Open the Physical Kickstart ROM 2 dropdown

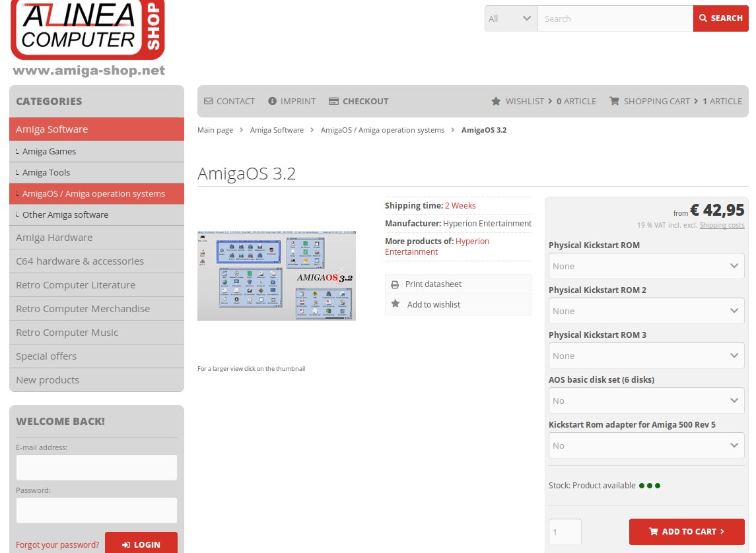646,311
